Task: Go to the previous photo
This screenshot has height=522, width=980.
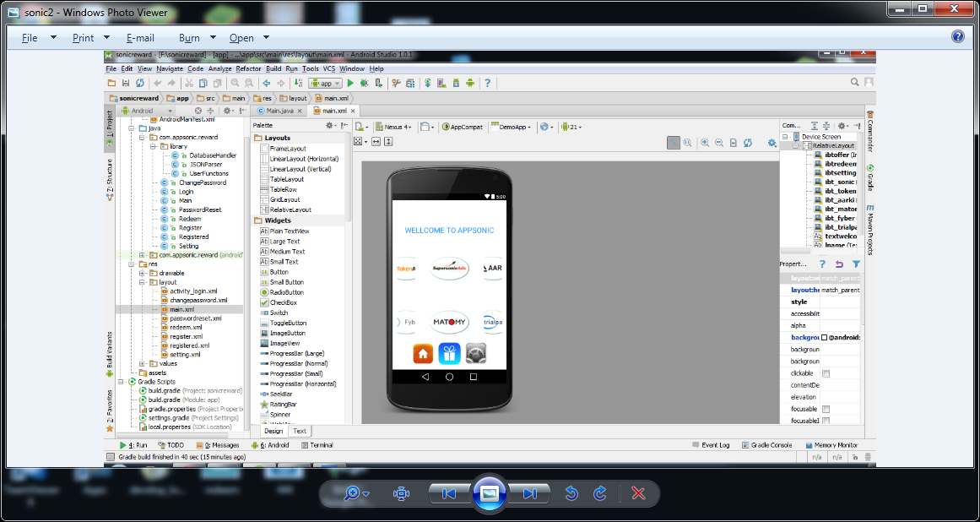Action: coord(449,493)
